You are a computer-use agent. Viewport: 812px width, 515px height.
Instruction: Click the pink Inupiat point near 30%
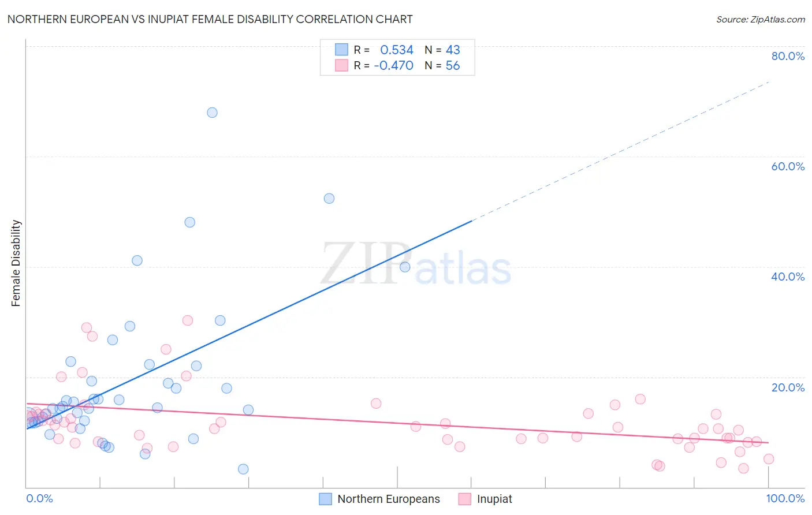188,320
